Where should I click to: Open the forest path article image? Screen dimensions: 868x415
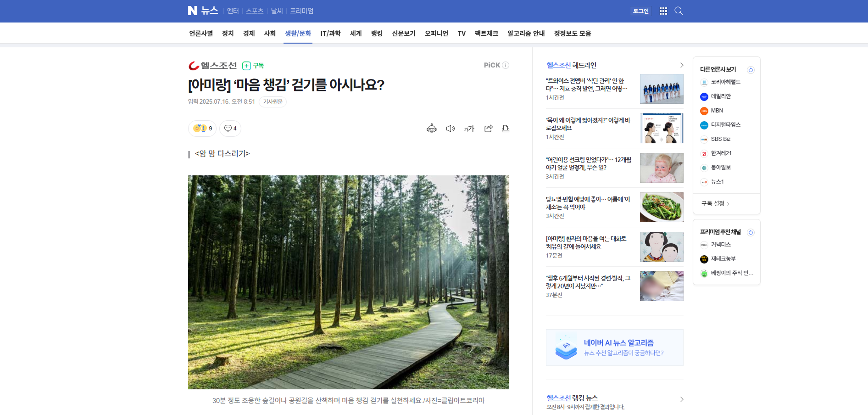tap(348, 282)
